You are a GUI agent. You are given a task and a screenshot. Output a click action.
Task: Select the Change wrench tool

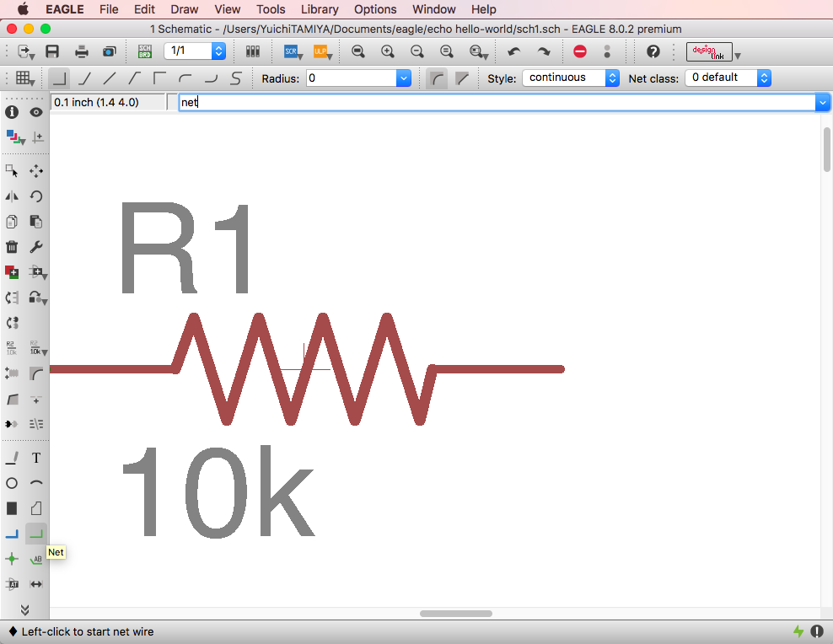[x=36, y=247]
